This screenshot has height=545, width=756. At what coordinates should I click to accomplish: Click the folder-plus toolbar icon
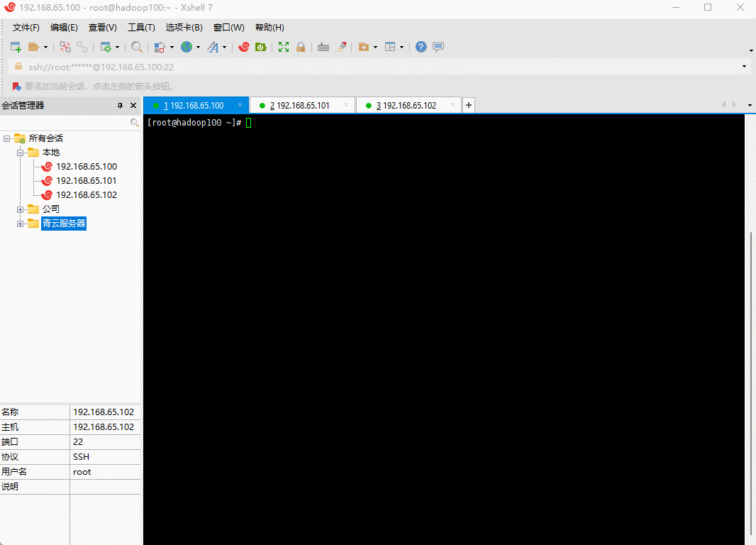pos(364,47)
